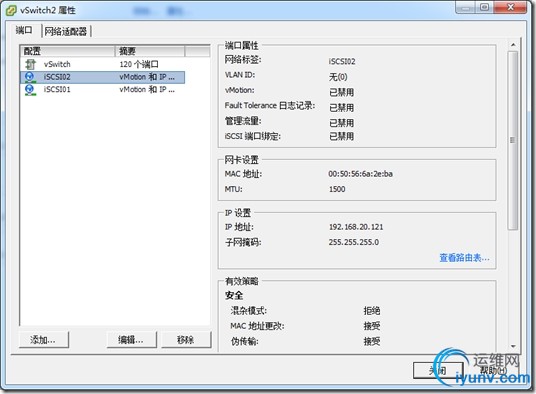
Task: Click the VLAN ID value 无(0)
Action: pyautogui.click(x=338, y=77)
